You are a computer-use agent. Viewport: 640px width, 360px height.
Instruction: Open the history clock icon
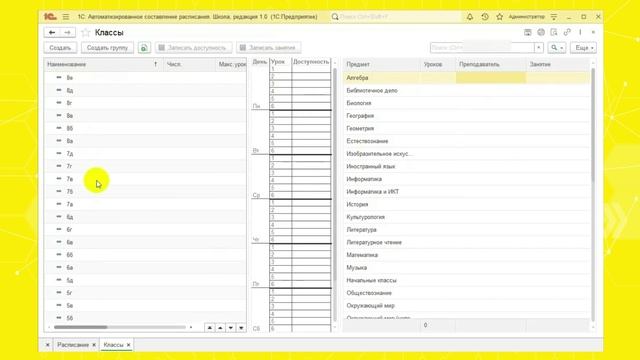tap(485, 17)
